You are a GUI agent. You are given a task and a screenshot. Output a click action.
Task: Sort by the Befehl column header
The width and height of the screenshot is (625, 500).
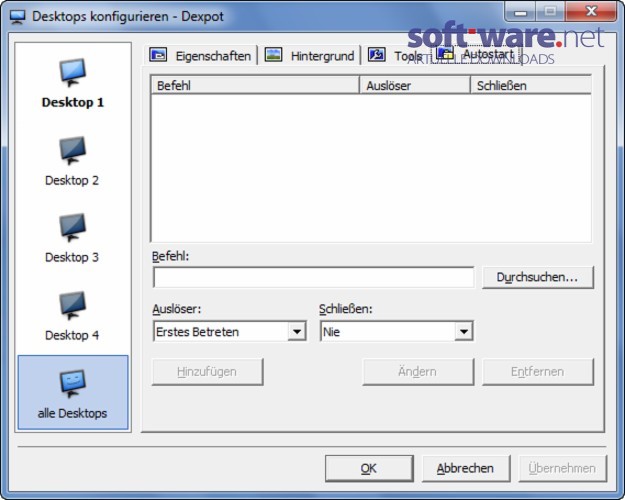pyautogui.click(x=255, y=85)
